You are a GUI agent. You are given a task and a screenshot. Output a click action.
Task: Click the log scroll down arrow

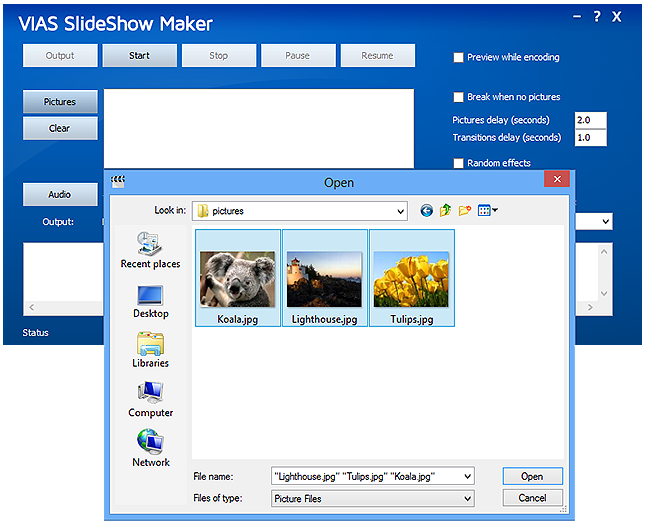[604, 294]
